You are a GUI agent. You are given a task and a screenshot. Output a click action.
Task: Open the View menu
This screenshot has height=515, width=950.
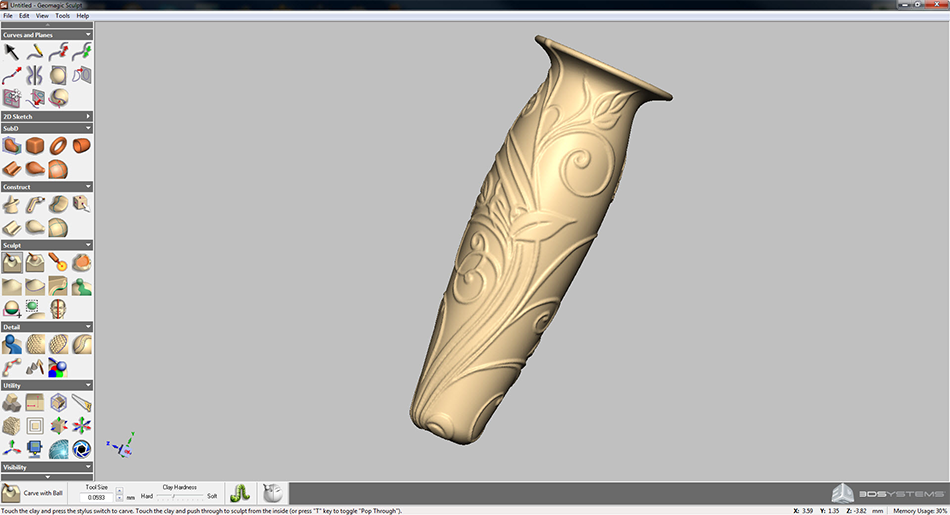[x=42, y=16]
